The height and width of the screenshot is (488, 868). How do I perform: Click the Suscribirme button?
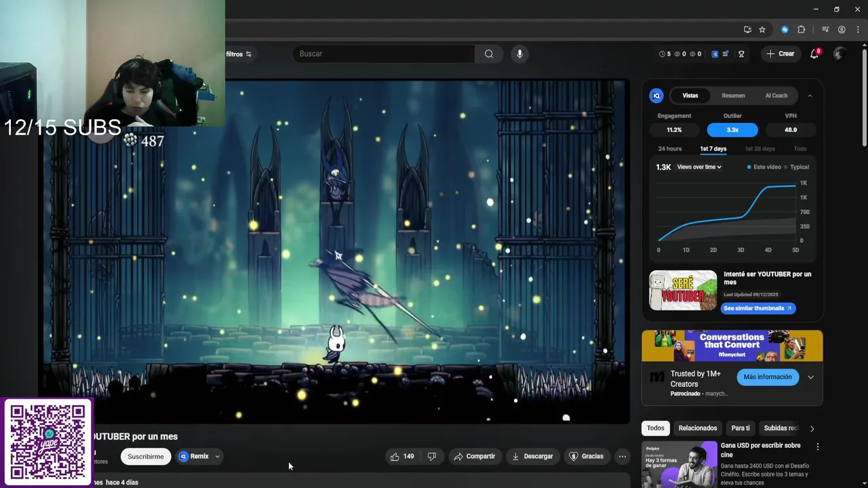pos(146,456)
